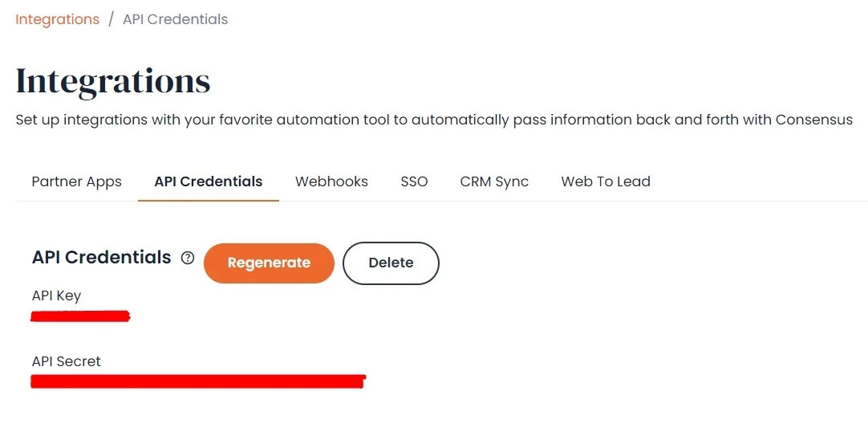Click the large Integrations page heading
Image resolution: width=868 pixels, height=428 pixels.
click(x=113, y=81)
